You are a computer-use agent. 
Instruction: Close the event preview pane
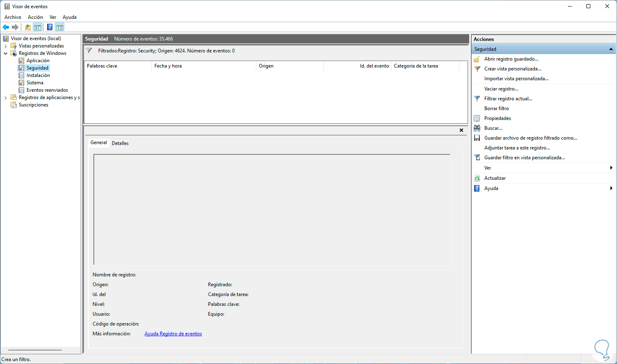pos(461,130)
